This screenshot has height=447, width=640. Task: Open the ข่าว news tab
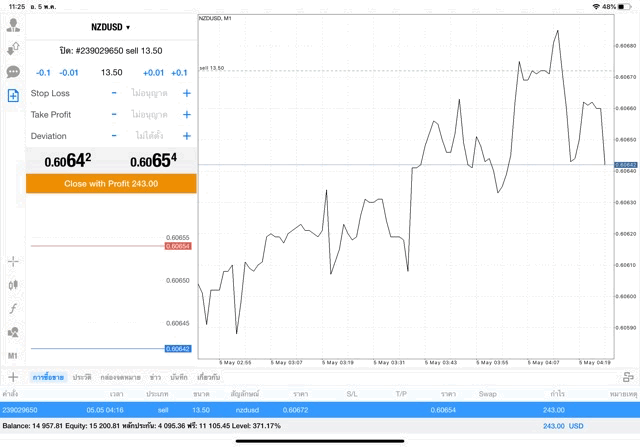pos(155,377)
